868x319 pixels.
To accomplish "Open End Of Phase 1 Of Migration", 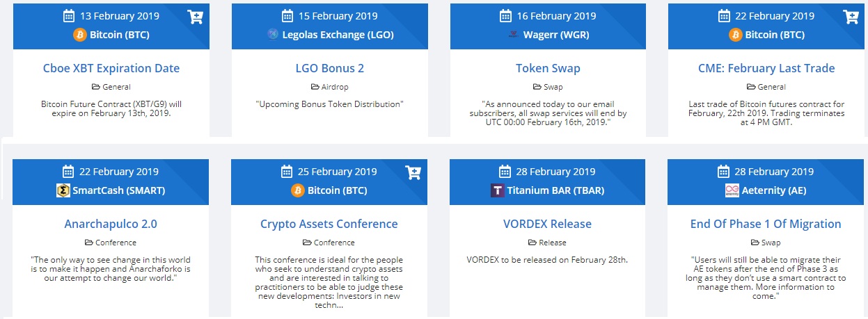I will point(766,224).
